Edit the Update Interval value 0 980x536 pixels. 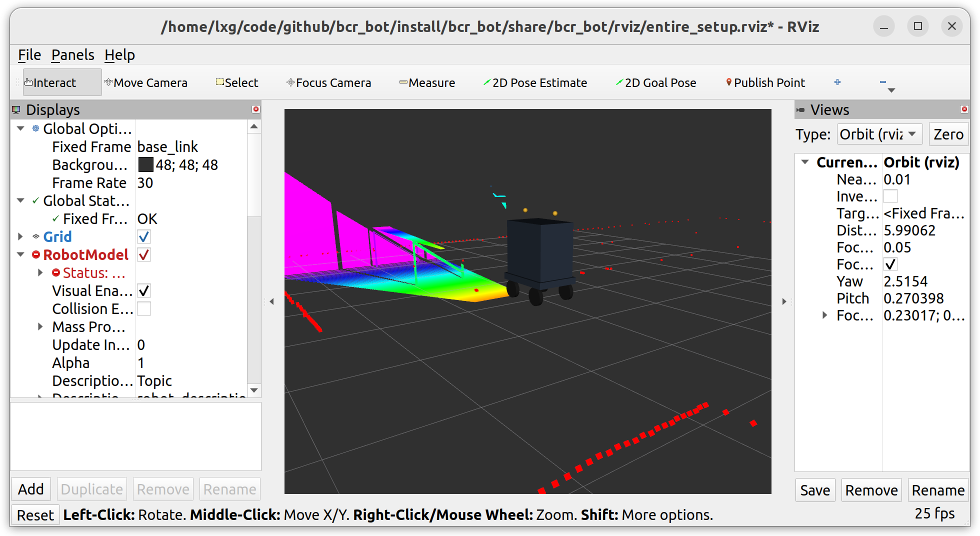coord(191,344)
